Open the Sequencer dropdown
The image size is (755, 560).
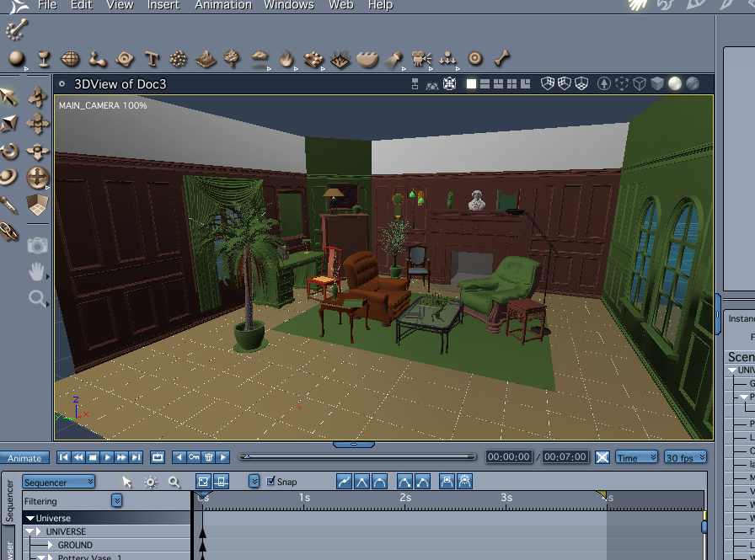coord(58,482)
